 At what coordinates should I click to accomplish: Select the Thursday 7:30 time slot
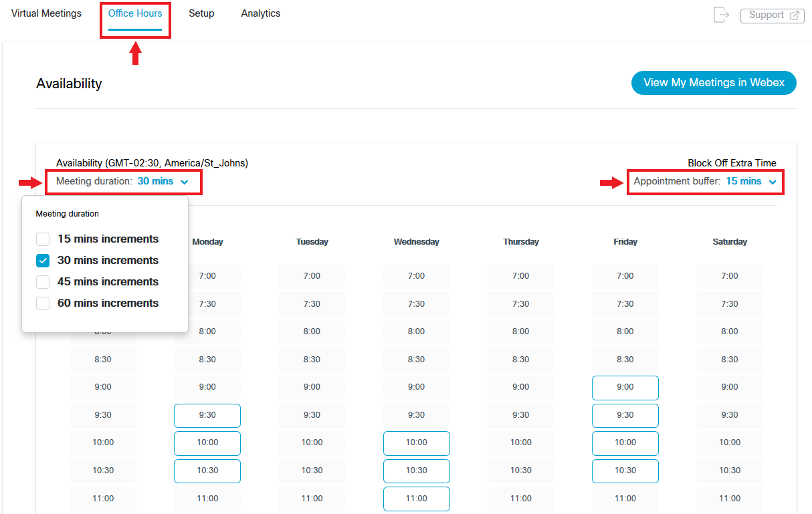point(521,304)
